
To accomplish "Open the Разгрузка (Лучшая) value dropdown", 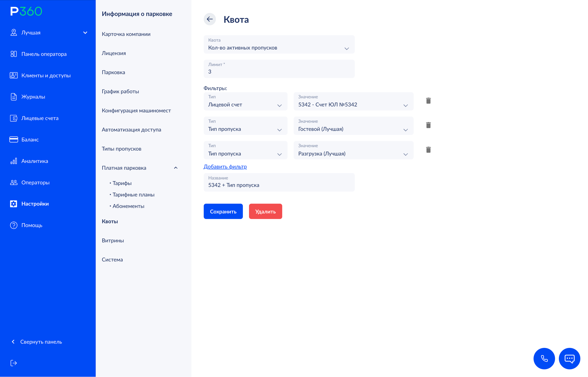I will [353, 150].
